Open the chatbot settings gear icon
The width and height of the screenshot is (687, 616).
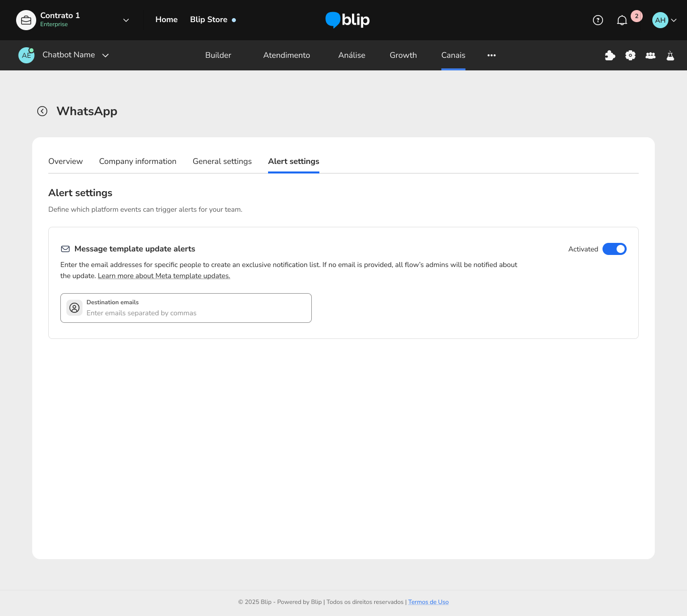(630, 55)
